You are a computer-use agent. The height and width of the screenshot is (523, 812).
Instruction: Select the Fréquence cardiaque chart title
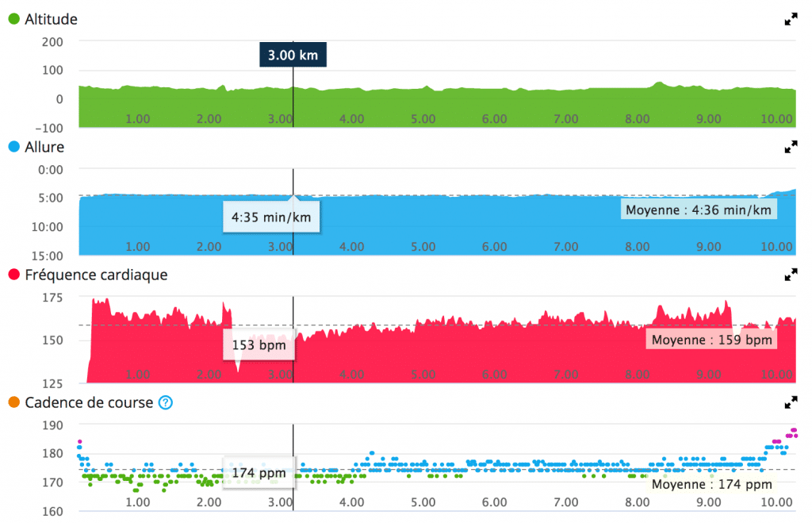tap(96, 275)
